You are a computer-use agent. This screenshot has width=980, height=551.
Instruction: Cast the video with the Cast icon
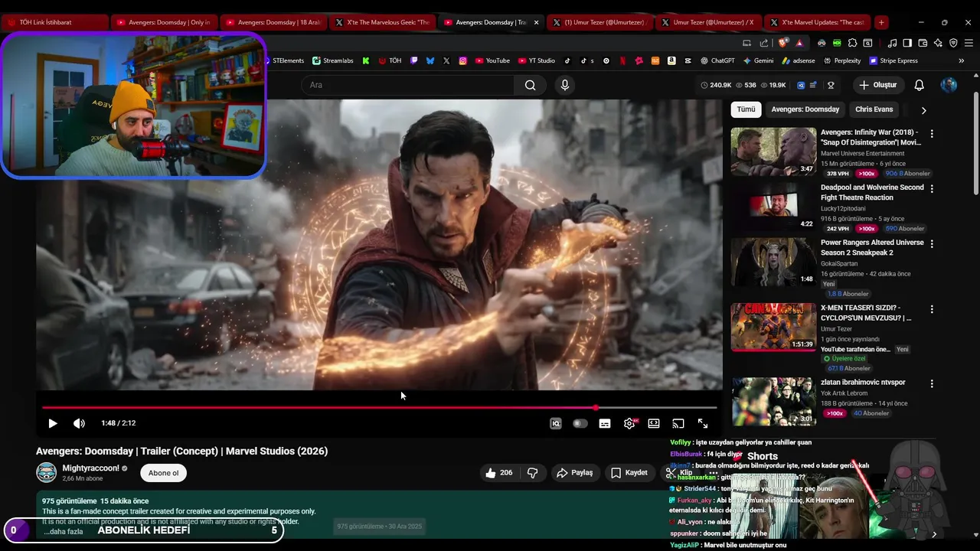click(678, 423)
